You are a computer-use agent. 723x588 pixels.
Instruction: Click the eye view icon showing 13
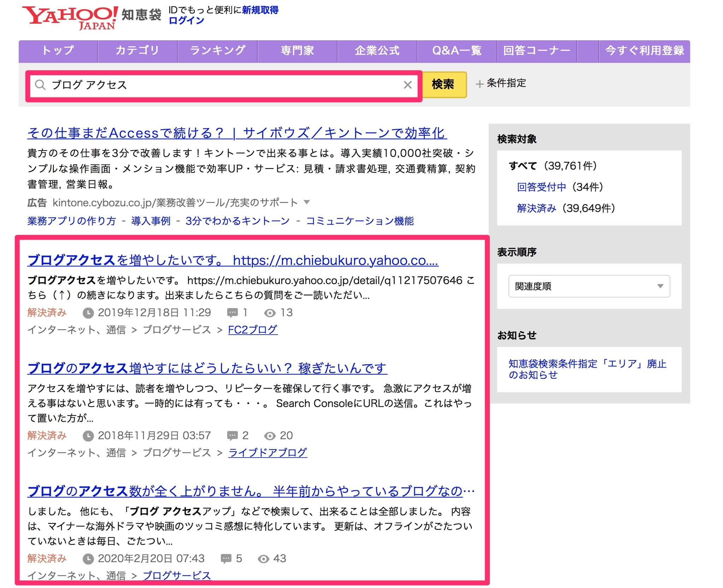pos(270,313)
